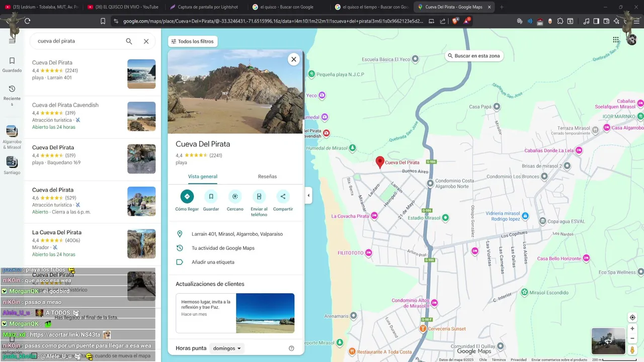This screenshot has height=362, width=644.
Task: Click the Street View pegman icon
Action: (632, 350)
